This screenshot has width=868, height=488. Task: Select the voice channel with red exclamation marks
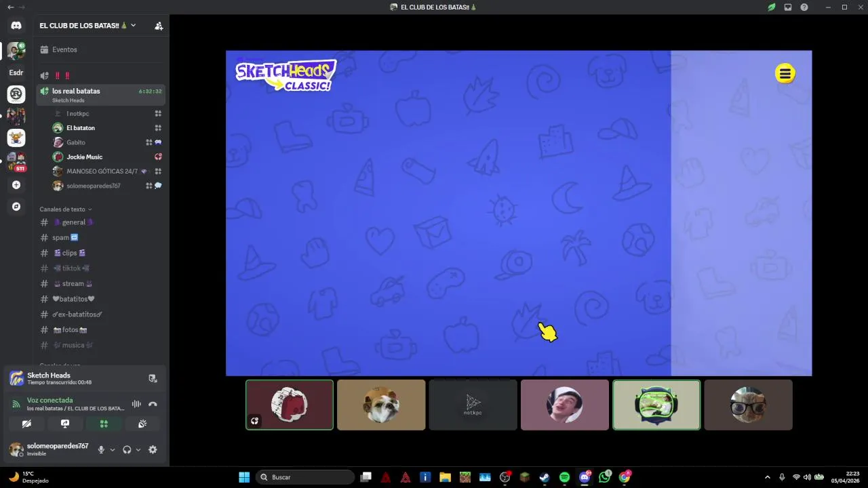point(101,75)
